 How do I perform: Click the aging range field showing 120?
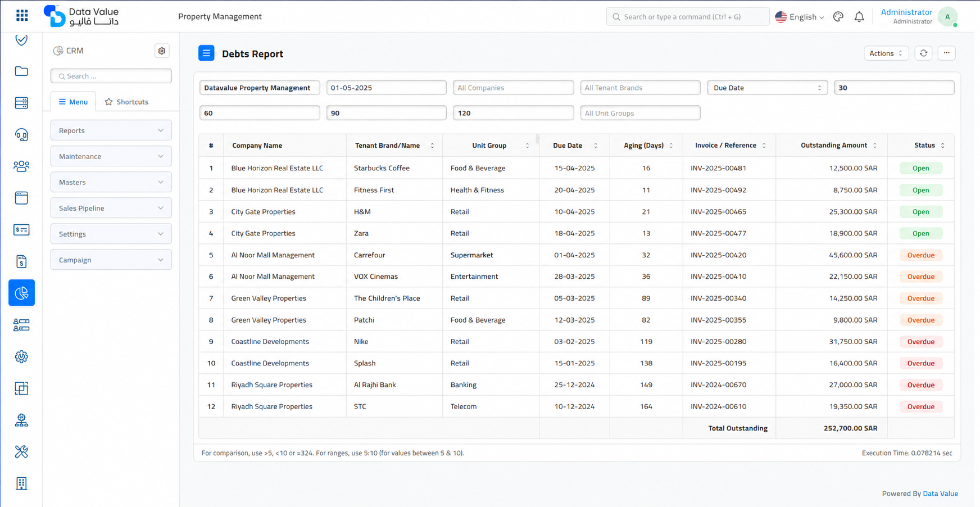[x=514, y=113]
